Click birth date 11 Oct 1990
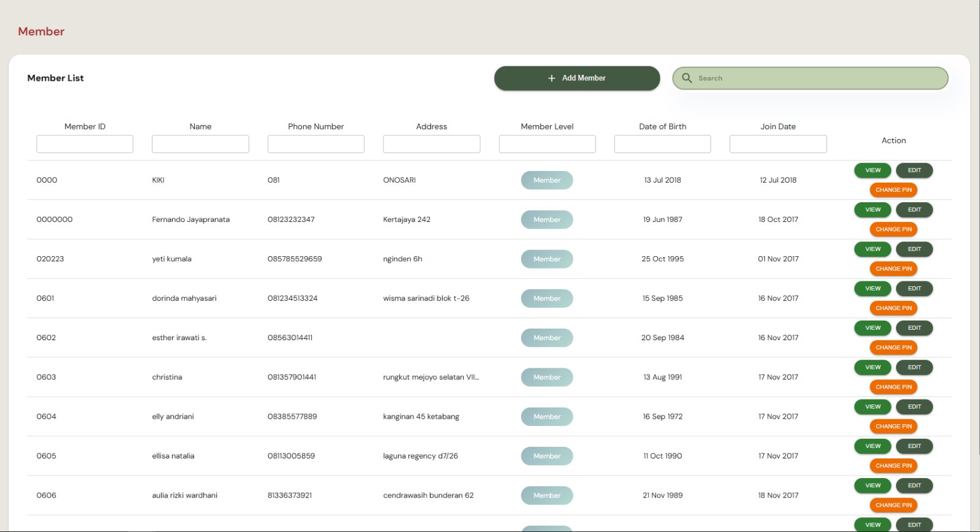Image resolution: width=980 pixels, height=532 pixels. pos(663,456)
